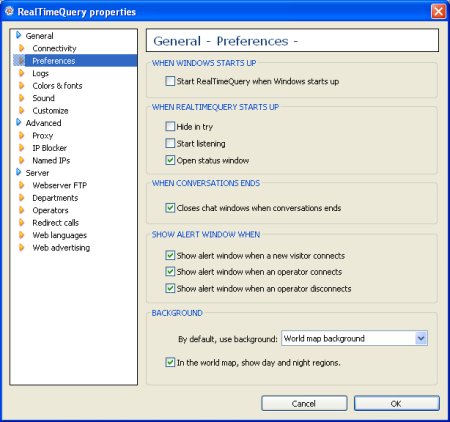450x422 pixels.
Task: Collapse the Advanced tree node arrow
Action: tap(18, 123)
